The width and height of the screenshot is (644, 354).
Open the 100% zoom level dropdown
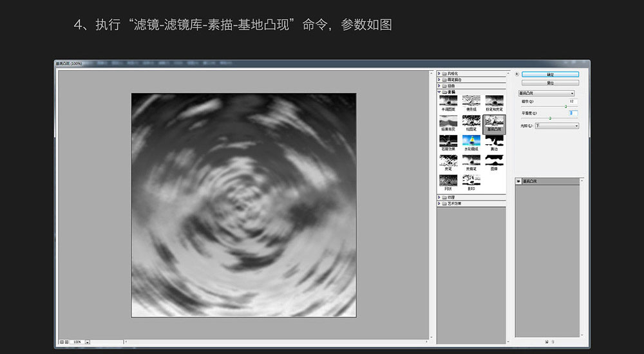click(x=88, y=342)
